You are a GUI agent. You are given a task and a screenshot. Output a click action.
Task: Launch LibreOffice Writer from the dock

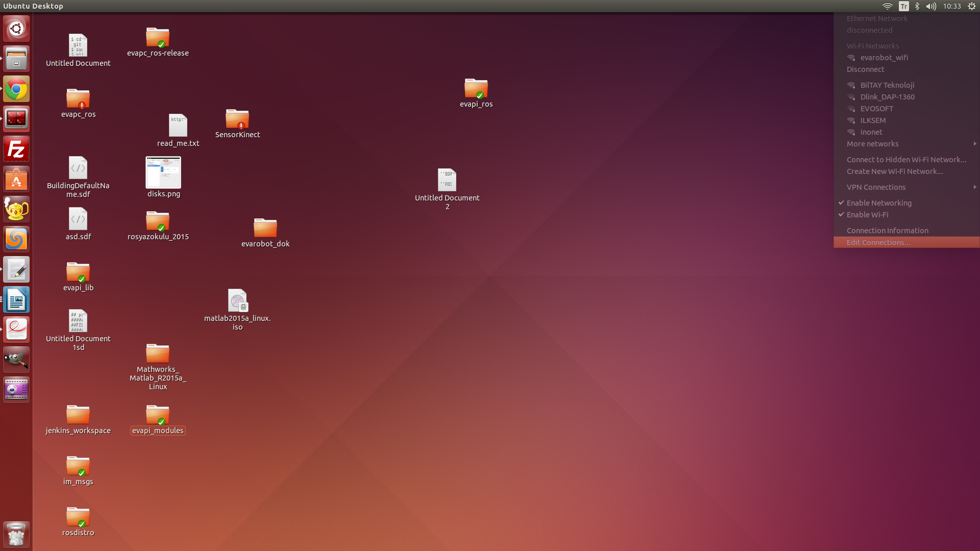tap(16, 300)
